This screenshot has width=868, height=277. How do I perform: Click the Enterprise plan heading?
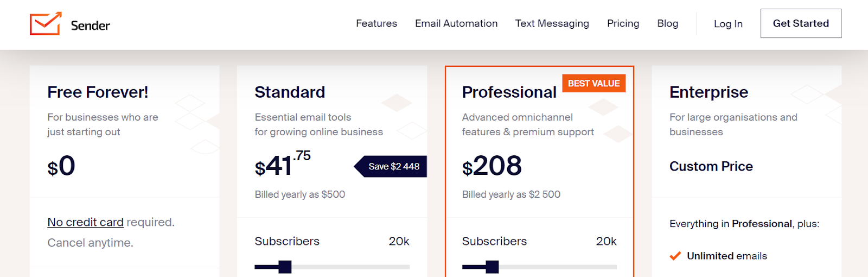coord(709,92)
